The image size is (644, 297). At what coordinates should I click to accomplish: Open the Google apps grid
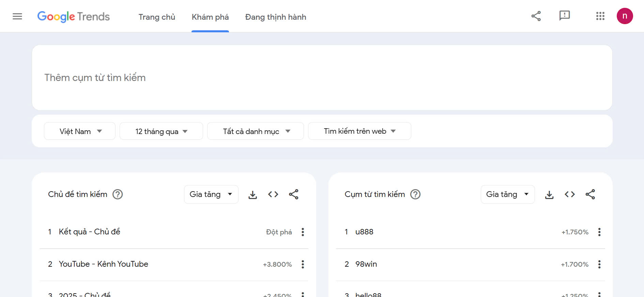tap(600, 16)
